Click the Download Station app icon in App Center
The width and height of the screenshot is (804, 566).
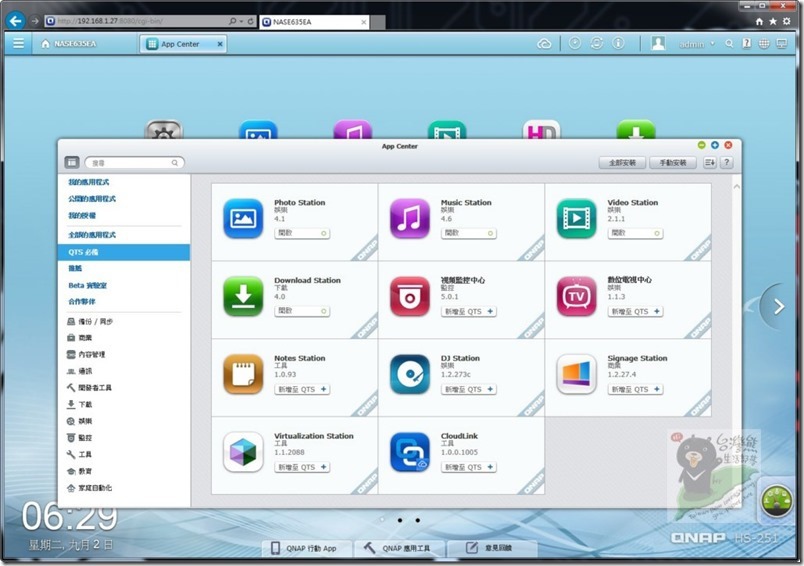(244, 296)
